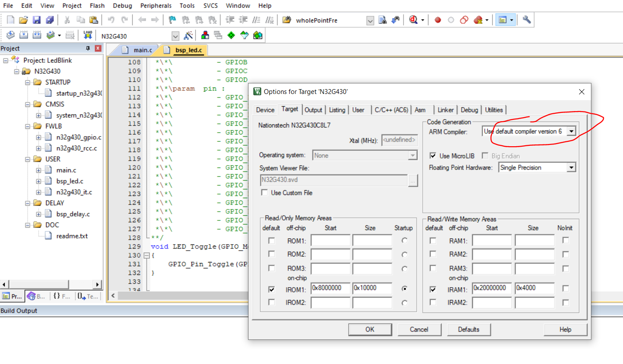Open Options for Target magic wand icon
623x364 pixels.
click(188, 36)
